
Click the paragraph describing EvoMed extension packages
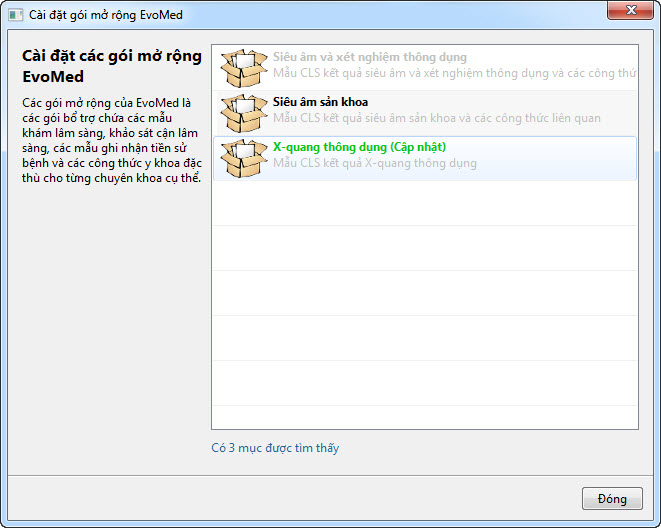[x=112, y=140]
